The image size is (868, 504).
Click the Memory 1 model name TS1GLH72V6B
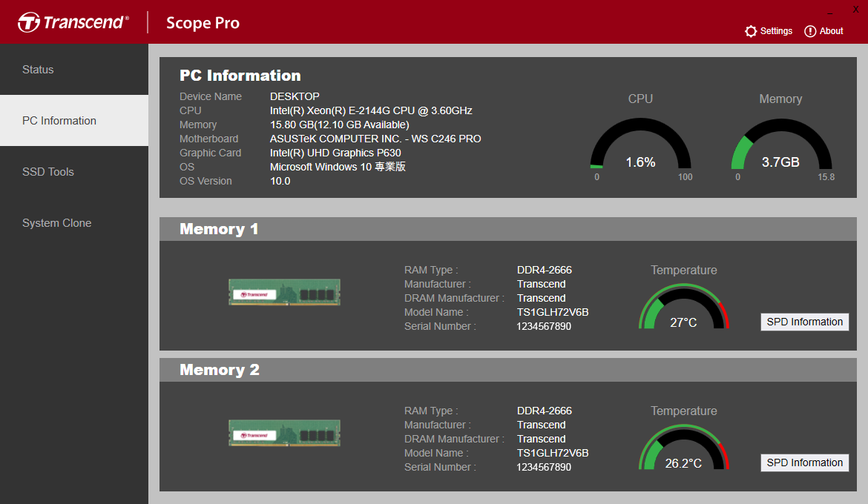553,312
